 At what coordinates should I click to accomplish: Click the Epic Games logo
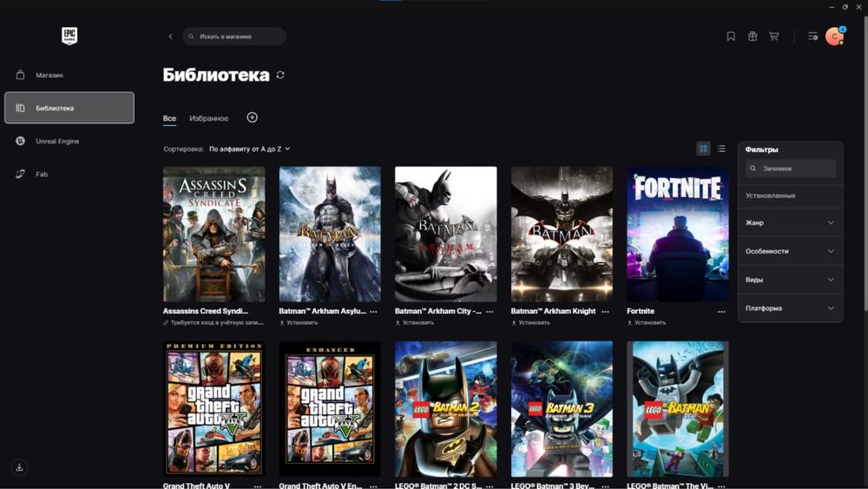click(69, 36)
